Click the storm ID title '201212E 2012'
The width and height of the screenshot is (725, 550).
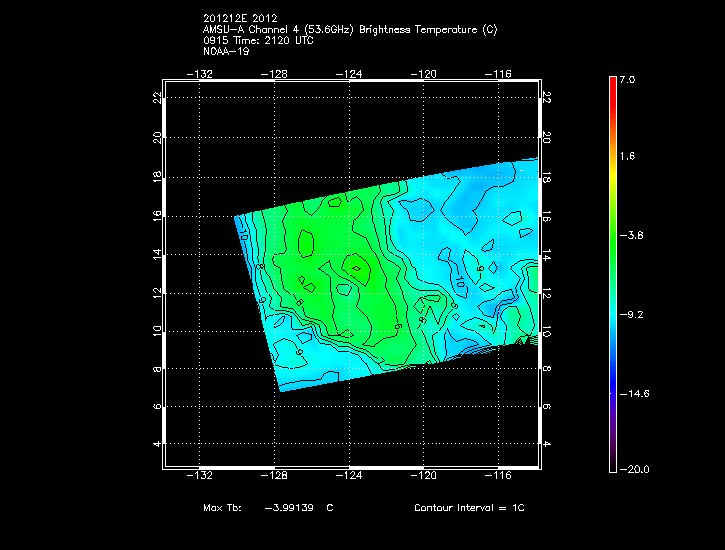pos(236,19)
